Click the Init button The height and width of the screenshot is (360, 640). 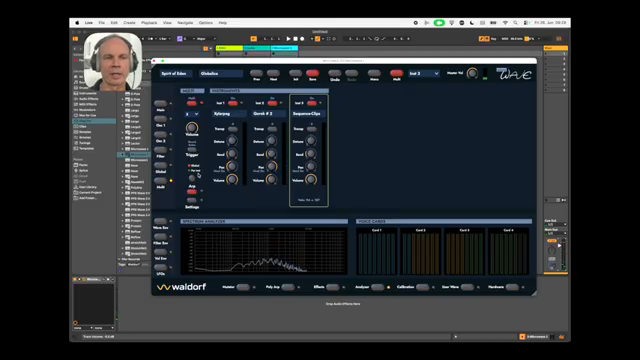click(x=296, y=73)
